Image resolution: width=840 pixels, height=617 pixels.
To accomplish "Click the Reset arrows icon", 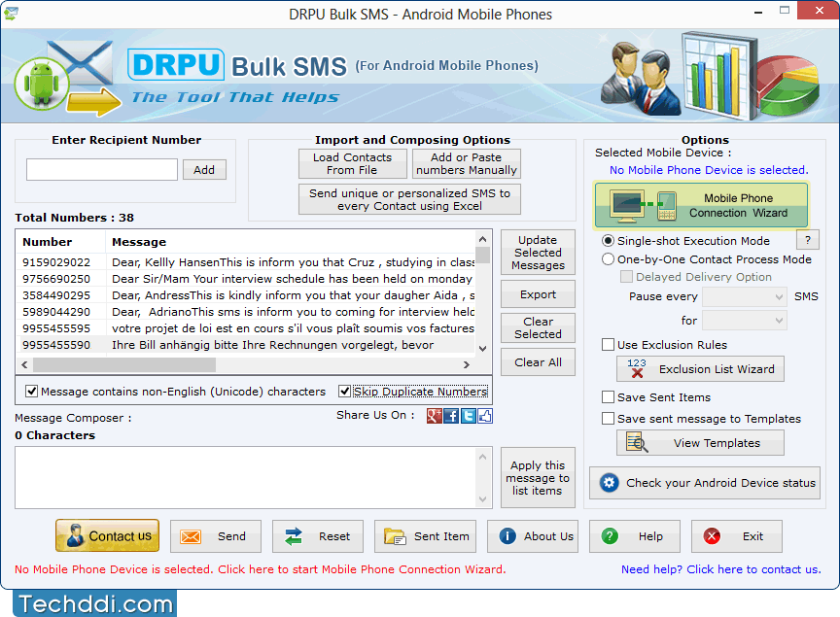I will pyautogui.click(x=293, y=536).
